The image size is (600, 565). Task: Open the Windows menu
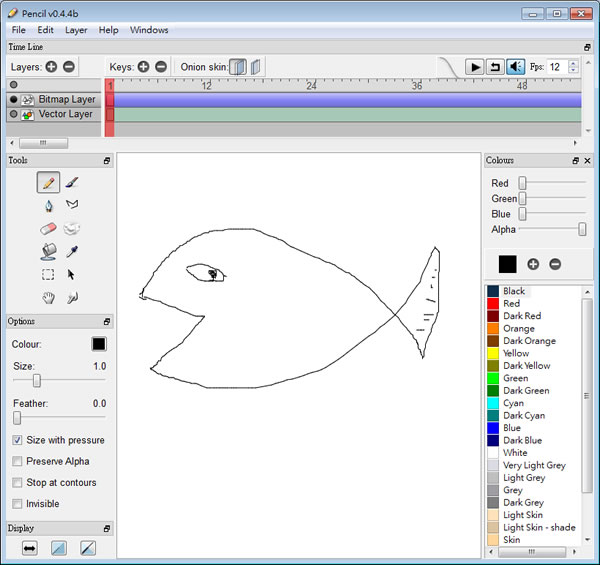[x=149, y=30]
